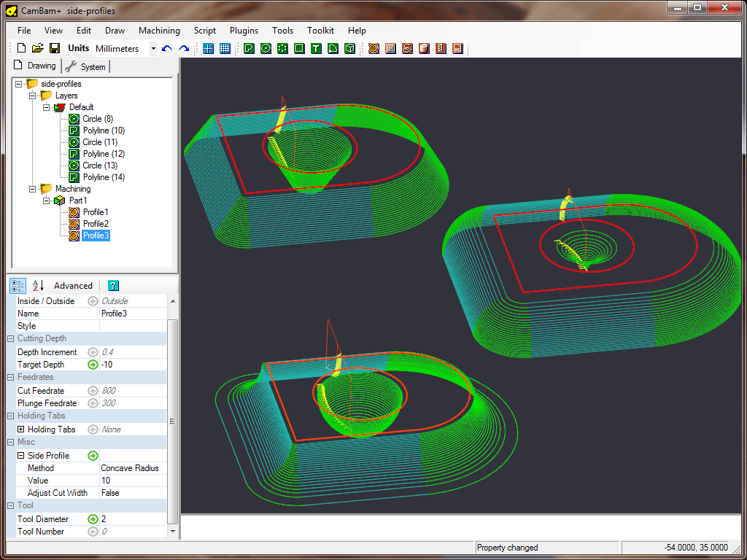Select the Draw Circle tool icon
747x560 pixels.
pyautogui.click(x=266, y=48)
